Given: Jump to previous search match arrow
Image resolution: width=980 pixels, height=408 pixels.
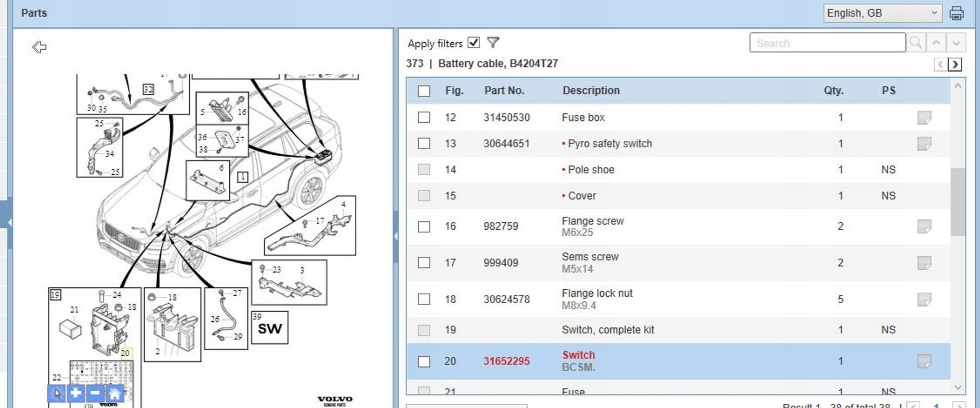Looking at the screenshot, I should [x=936, y=43].
